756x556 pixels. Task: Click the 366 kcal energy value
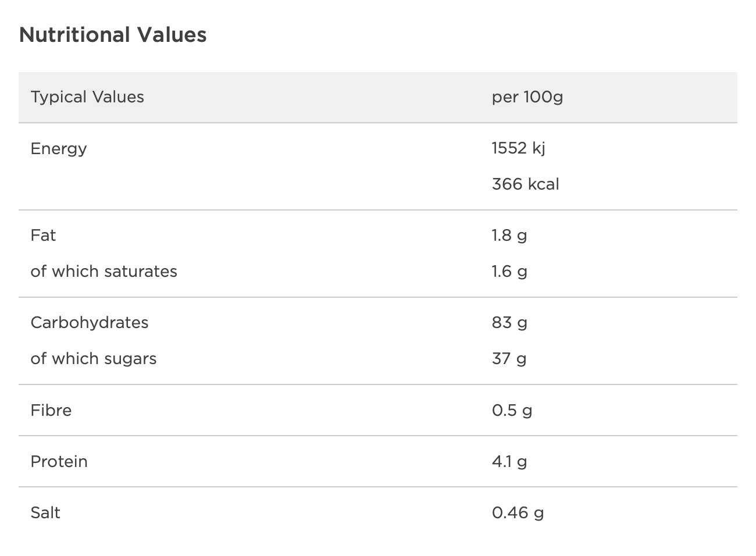(525, 184)
